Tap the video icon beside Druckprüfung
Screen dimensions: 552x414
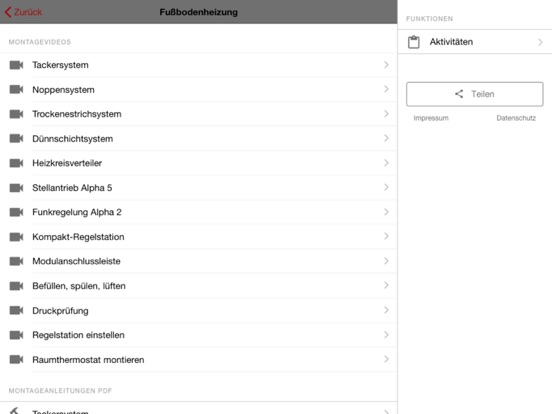pyautogui.click(x=16, y=310)
